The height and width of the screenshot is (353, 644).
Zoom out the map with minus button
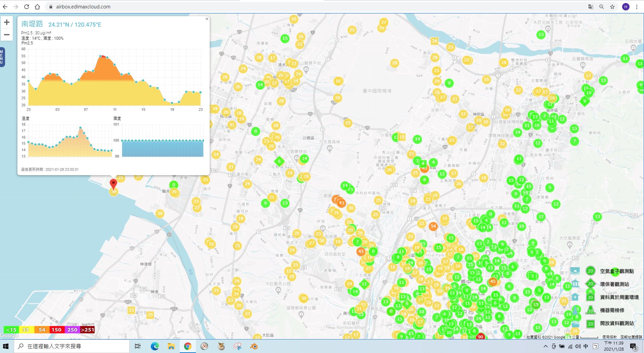(7, 35)
